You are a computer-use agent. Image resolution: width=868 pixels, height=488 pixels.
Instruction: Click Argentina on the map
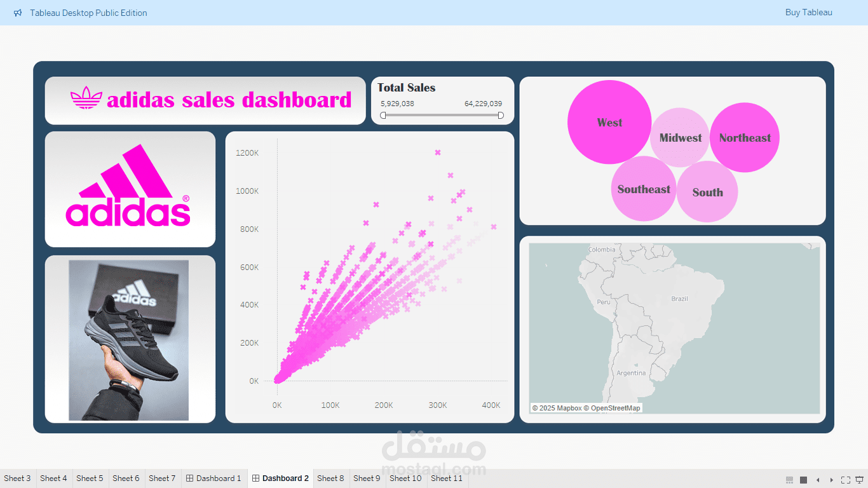coord(631,373)
